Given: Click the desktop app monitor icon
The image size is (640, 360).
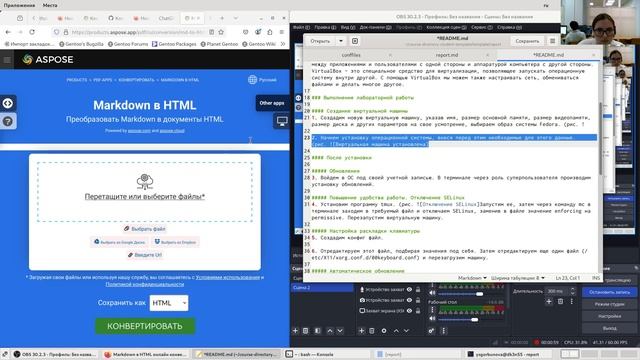Looking at the screenshot, I should point(282,121).
